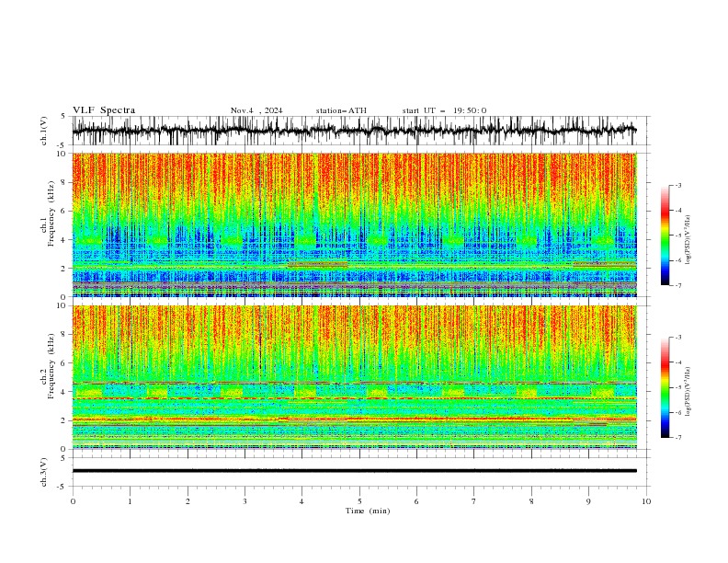Click time axis tick label '10'
Image resolution: width=728 pixels, height=563 pixels.
(x=646, y=501)
